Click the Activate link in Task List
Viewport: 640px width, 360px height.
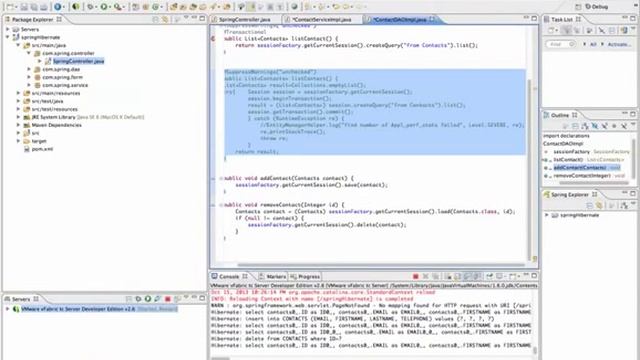click(x=619, y=44)
